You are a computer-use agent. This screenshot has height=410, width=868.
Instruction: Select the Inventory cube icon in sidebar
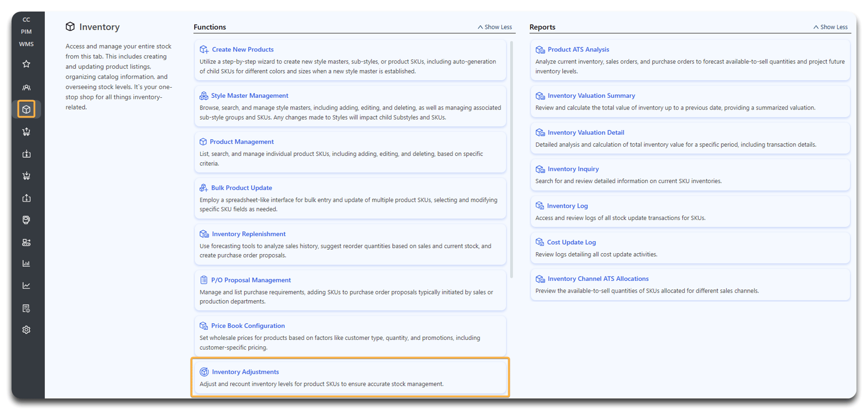(26, 109)
